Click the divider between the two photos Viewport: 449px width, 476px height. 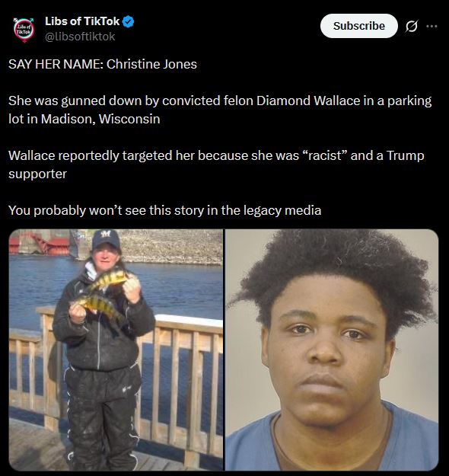pos(224,350)
